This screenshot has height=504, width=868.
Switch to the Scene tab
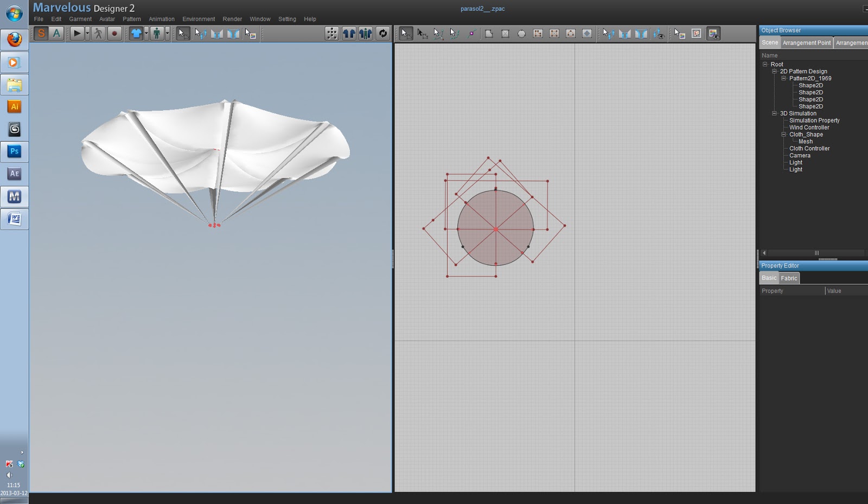click(x=770, y=42)
